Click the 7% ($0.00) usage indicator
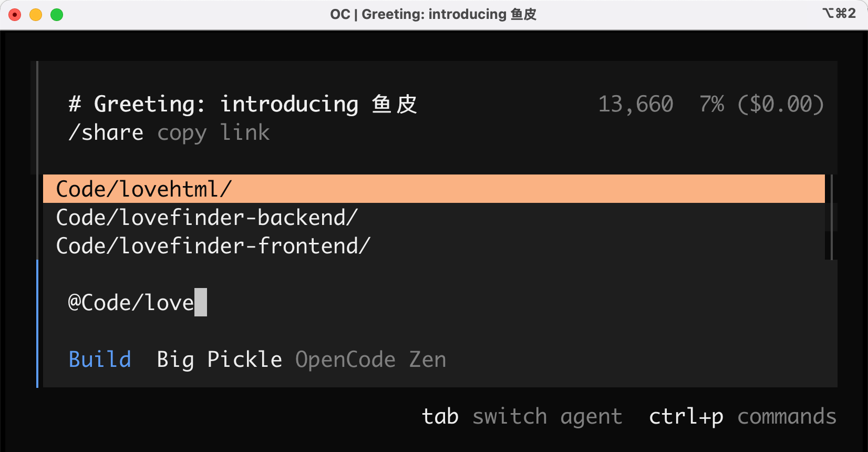This screenshot has height=452, width=868. [761, 104]
